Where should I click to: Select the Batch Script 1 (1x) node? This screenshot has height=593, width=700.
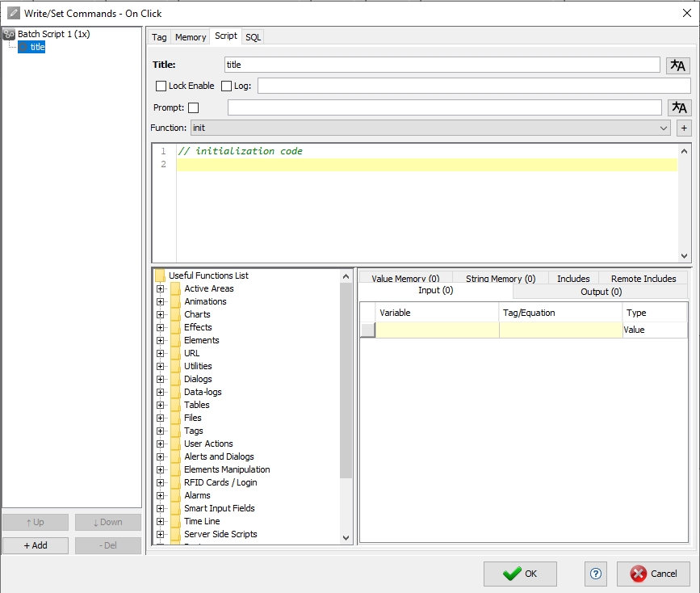[53, 34]
